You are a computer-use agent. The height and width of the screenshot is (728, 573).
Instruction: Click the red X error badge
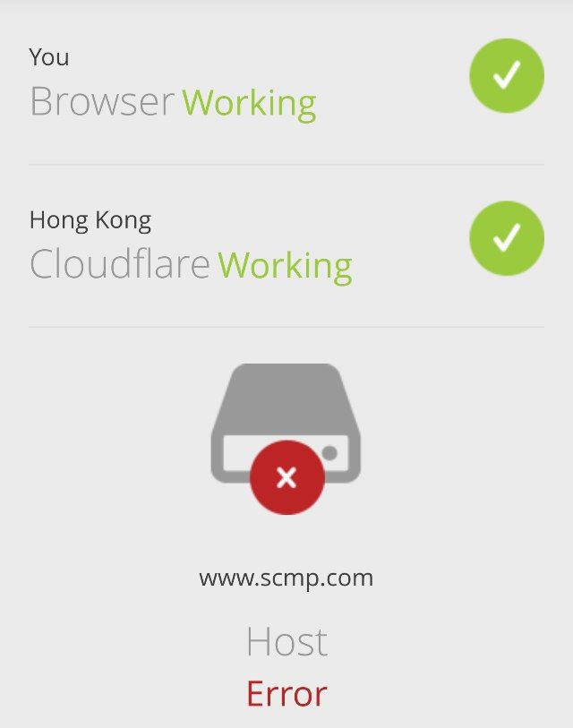pyautogui.click(x=287, y=477)
